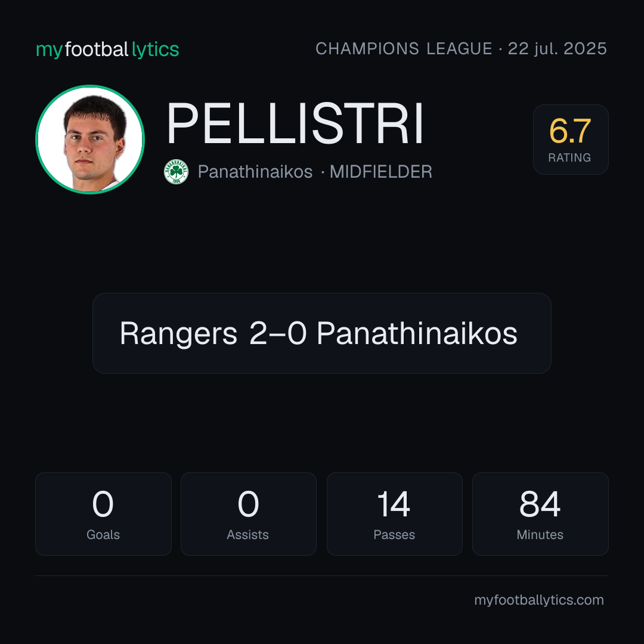The width and height of the screenshot is (644, 644).
Task: Click the 22 jul. 2025 match date
Action: 558,49
